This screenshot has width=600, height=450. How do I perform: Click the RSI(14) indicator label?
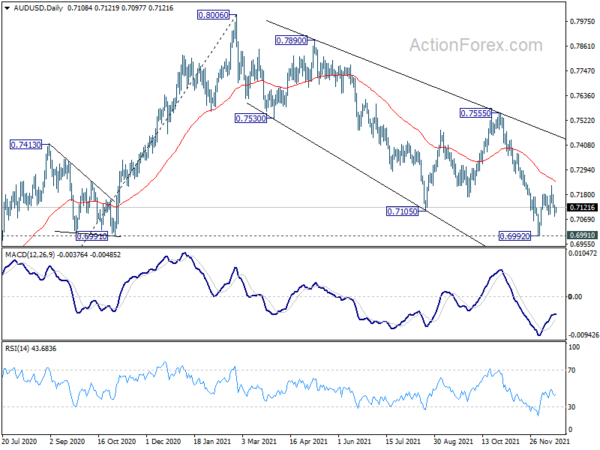(16, 349)
